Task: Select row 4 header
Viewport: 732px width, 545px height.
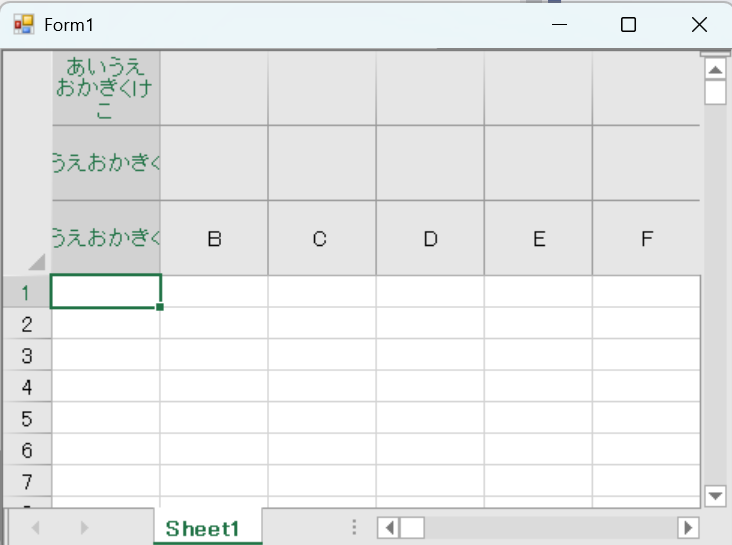Action: pyautogui.click(x=27, y=387)
